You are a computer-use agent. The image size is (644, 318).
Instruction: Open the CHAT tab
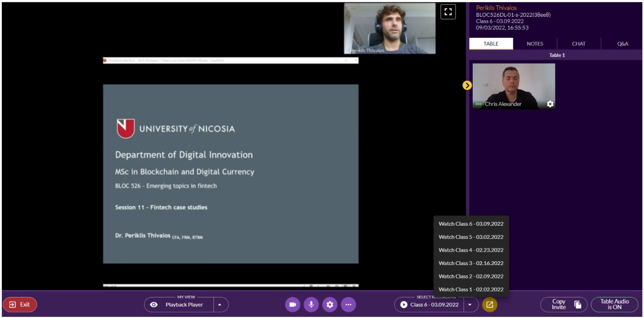click(x=578, y=44)
